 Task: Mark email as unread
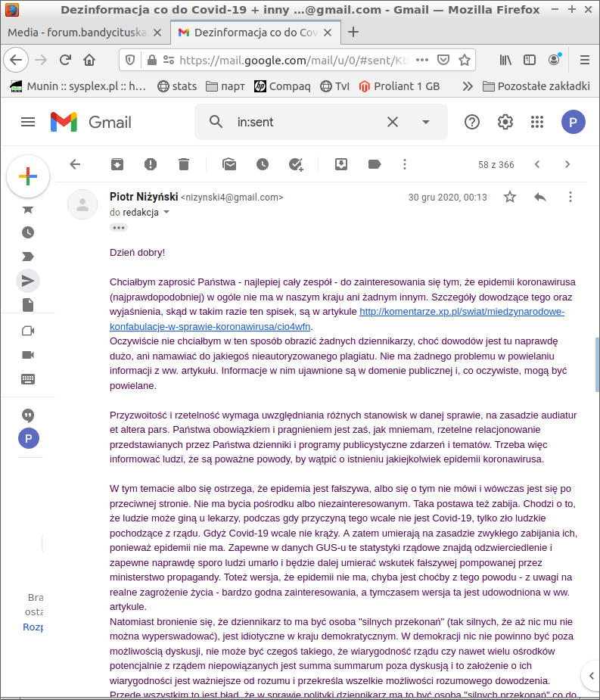pos(229,164)
